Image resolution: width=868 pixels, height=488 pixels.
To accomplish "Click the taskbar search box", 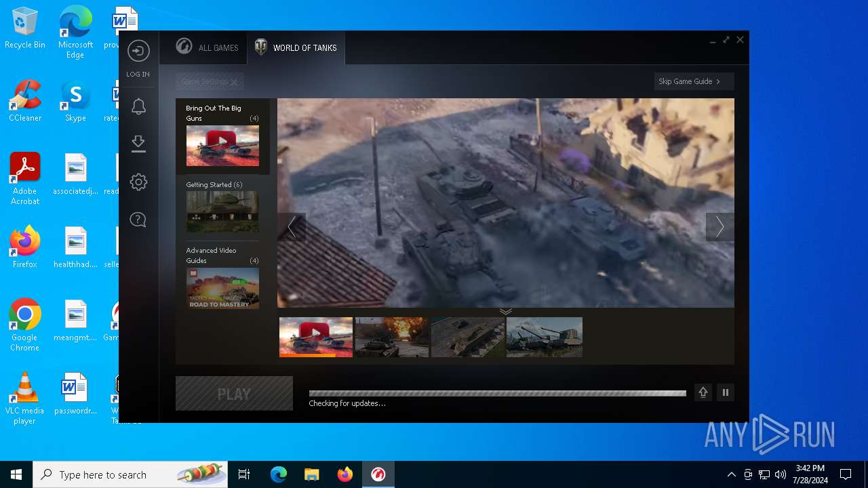I will (x=130, y=474).
